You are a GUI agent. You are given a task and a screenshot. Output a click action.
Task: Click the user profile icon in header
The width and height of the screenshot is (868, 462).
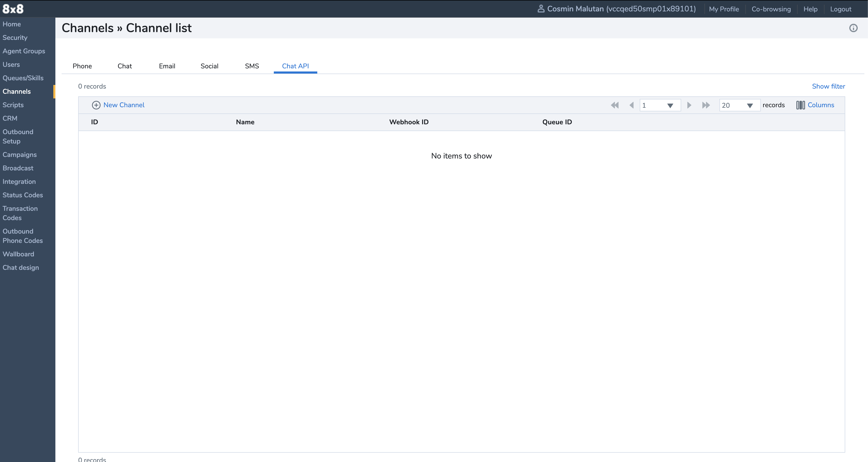(541, 9)
